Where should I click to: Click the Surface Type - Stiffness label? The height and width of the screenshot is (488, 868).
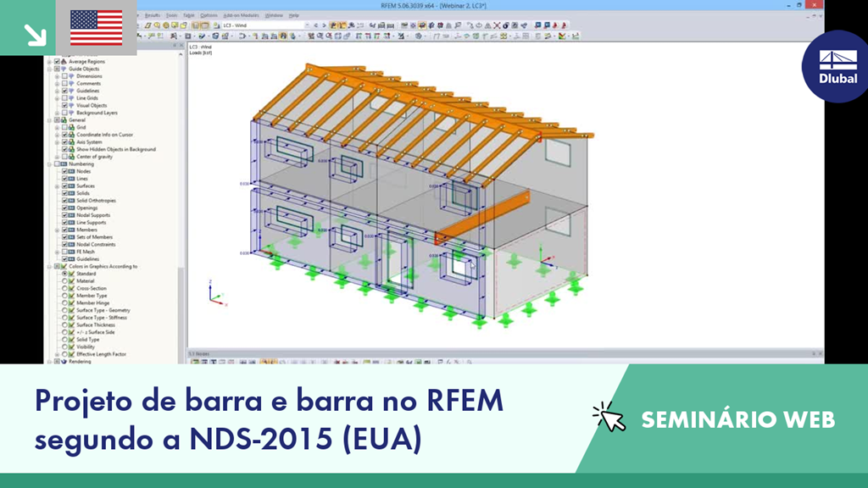(x=102, y=318)
